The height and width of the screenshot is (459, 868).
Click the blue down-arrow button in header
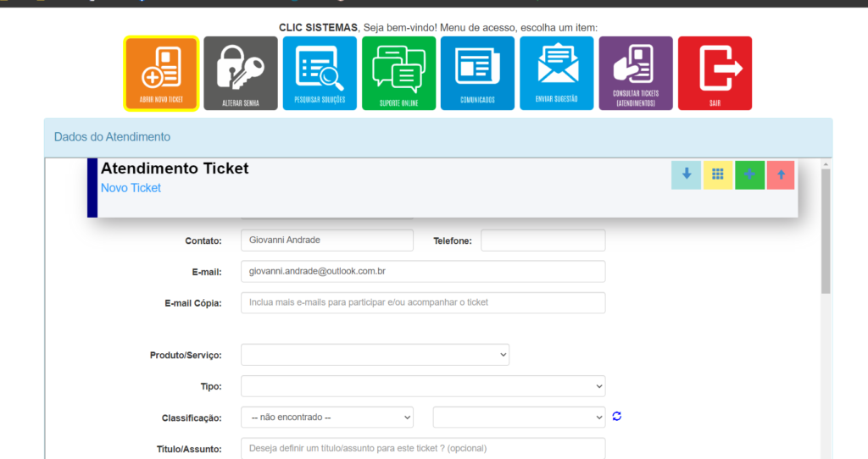686,174
